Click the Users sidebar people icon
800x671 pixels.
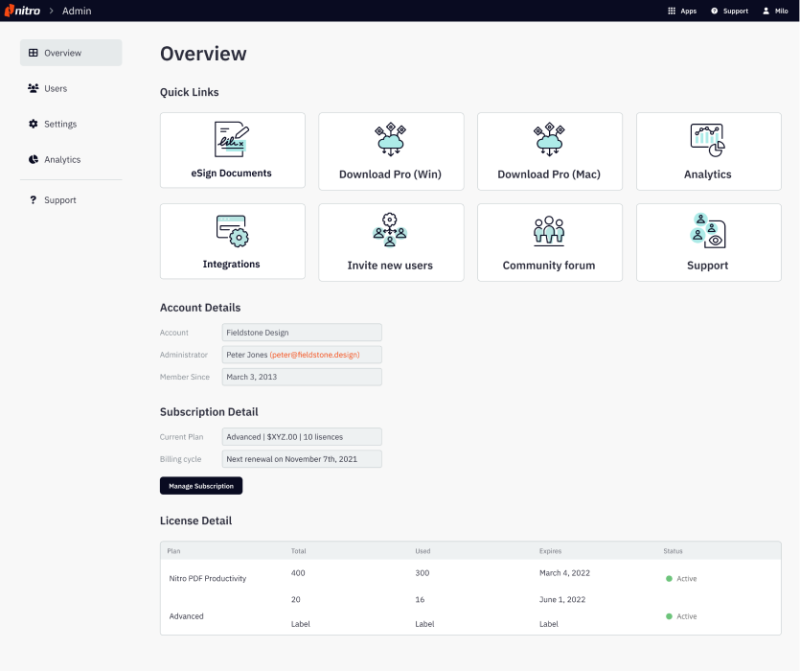click(x=33, y=88)
